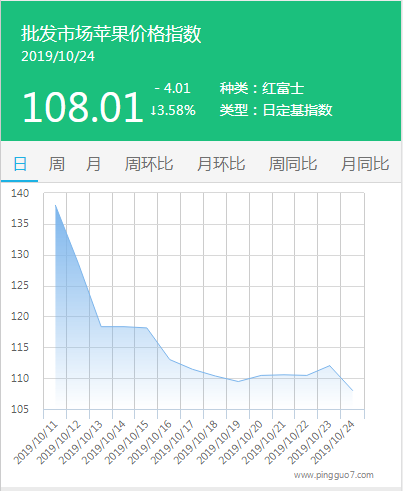Click the y-axis label 110
This screenshot has width=403, height=491.
pyautogui.click(x=20, y=378)
